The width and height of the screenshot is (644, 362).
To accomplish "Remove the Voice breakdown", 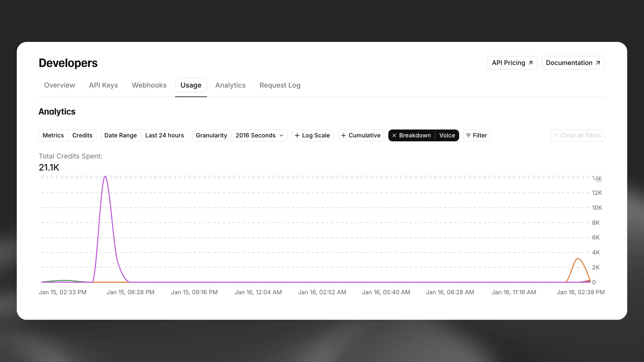I will pos(447,135).
